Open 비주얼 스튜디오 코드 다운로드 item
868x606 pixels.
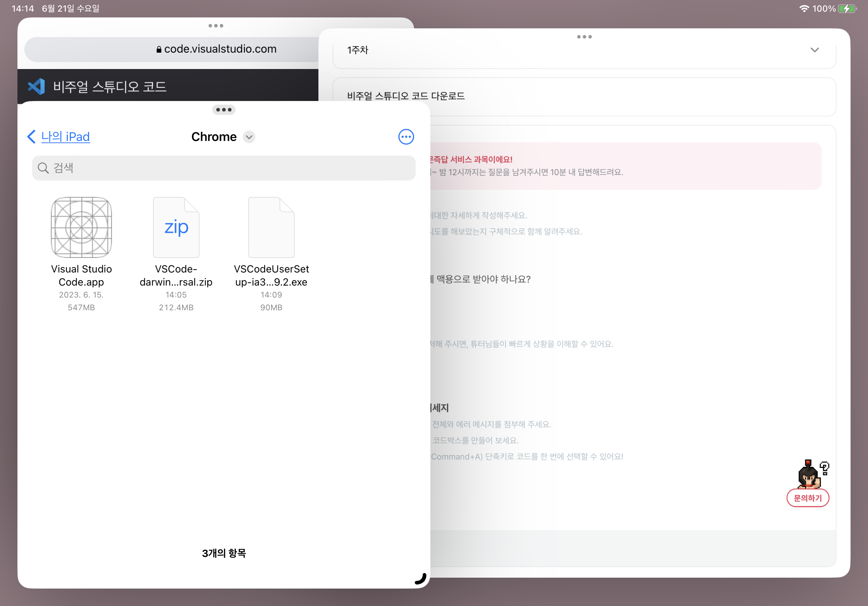click(x=584, y=97)
